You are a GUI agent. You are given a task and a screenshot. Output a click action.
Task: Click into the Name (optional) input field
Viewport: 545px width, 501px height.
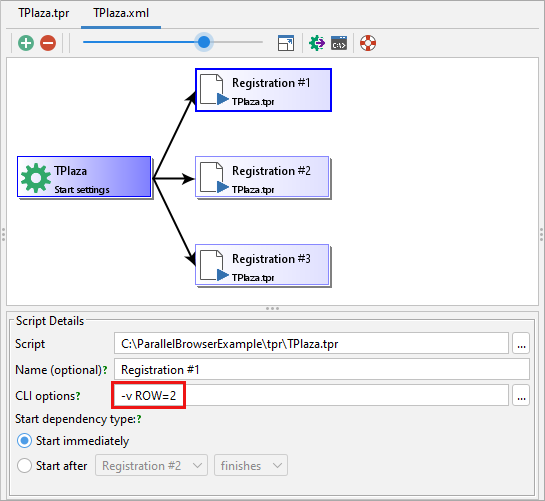point(322,369)
